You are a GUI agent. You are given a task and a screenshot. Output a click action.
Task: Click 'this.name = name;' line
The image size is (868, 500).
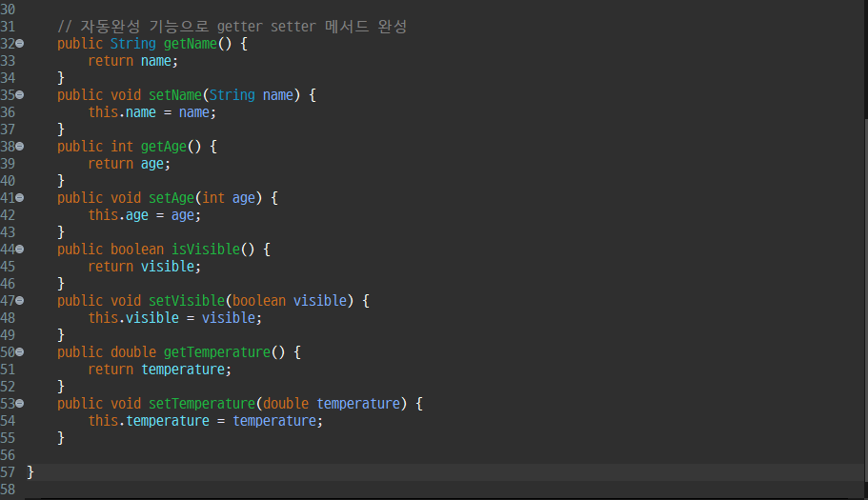[151, 112]
